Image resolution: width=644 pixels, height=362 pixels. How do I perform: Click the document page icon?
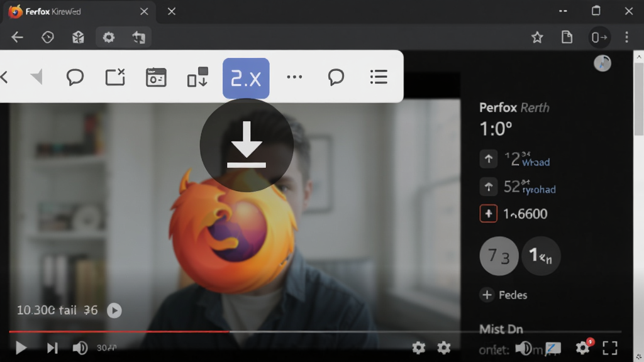point(567,37)
